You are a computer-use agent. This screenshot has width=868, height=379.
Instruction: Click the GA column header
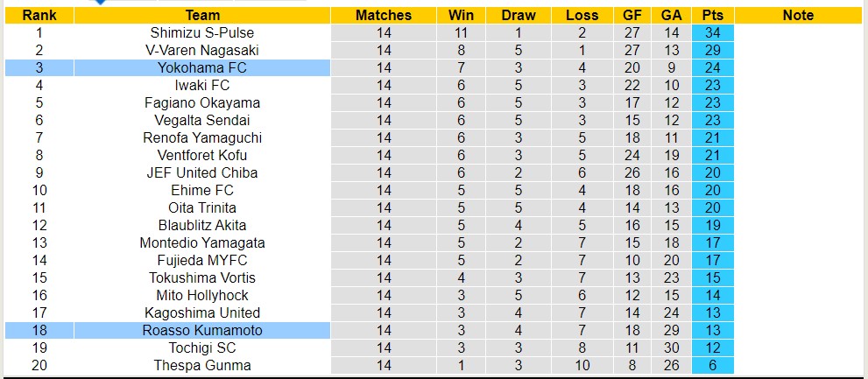pyautogui.click(x=672, y=15)
